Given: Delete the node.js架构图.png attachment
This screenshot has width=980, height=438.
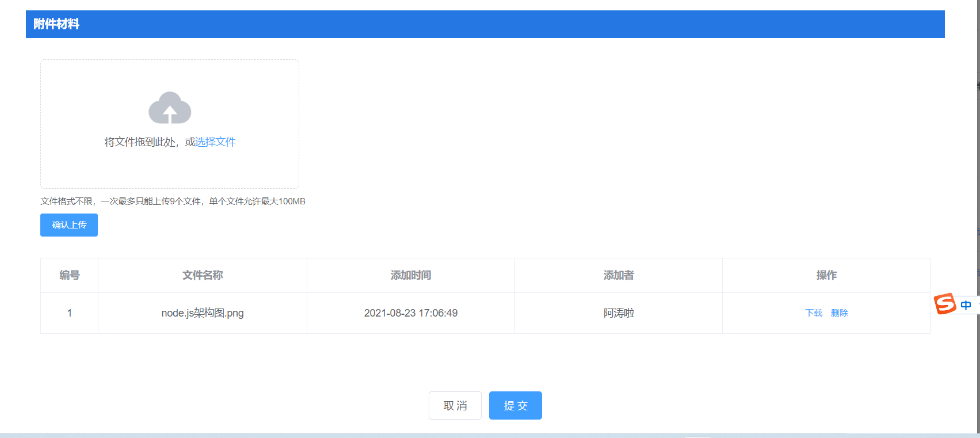Looking at the screenshot, I should [840, 313].
